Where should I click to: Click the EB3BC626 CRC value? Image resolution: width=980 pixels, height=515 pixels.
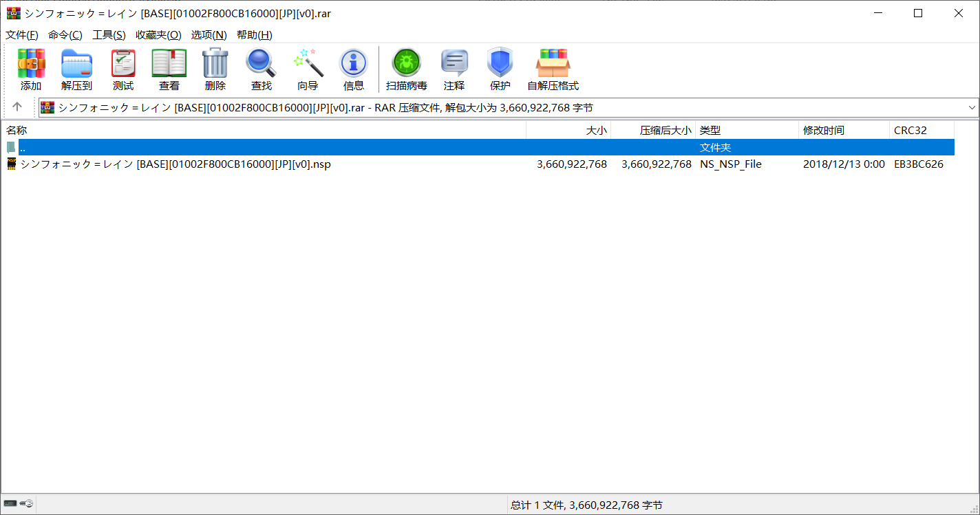(x=919, y=164)
